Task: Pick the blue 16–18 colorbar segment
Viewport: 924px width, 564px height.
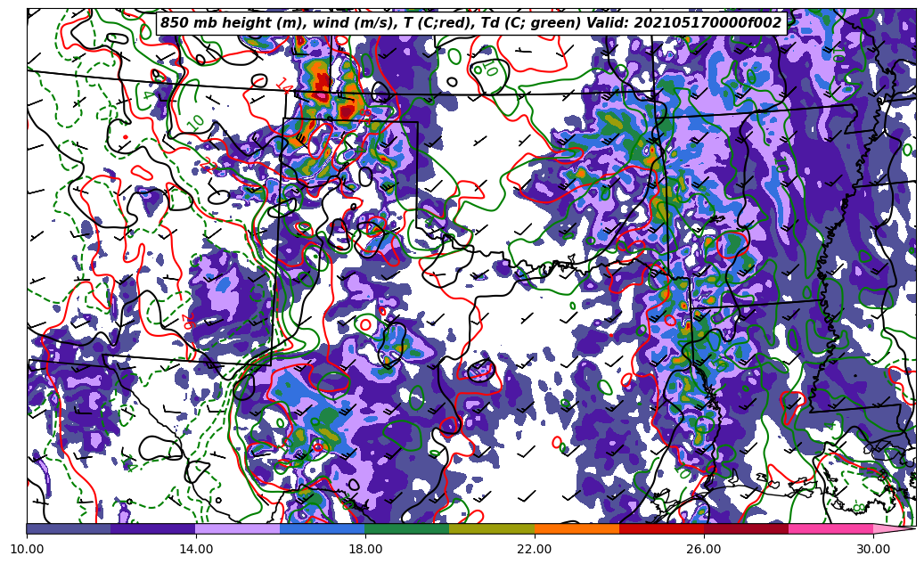Action: coord(323,528)
